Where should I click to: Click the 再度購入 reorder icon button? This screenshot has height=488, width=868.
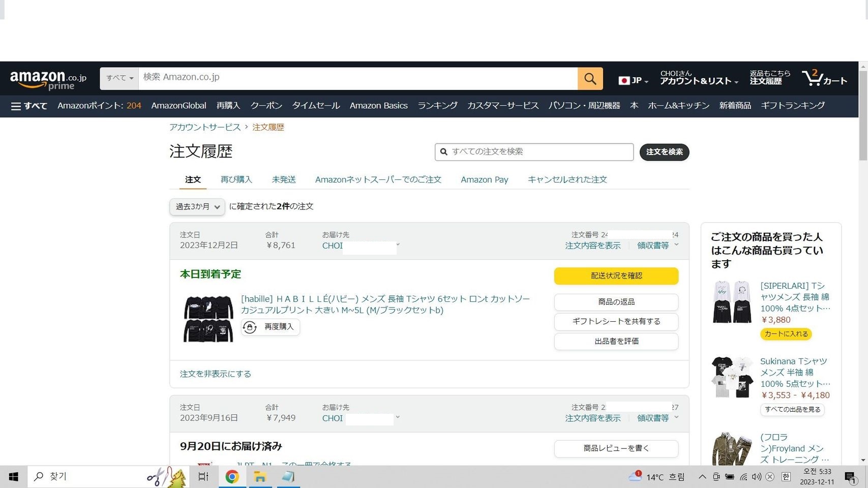pos(270,327)
